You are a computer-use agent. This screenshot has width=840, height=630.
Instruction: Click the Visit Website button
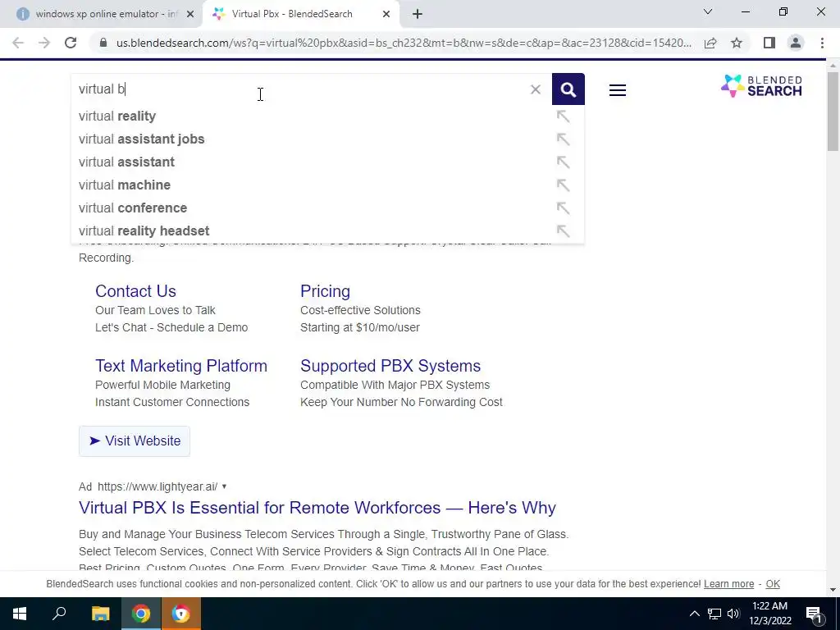coord(135,441)
